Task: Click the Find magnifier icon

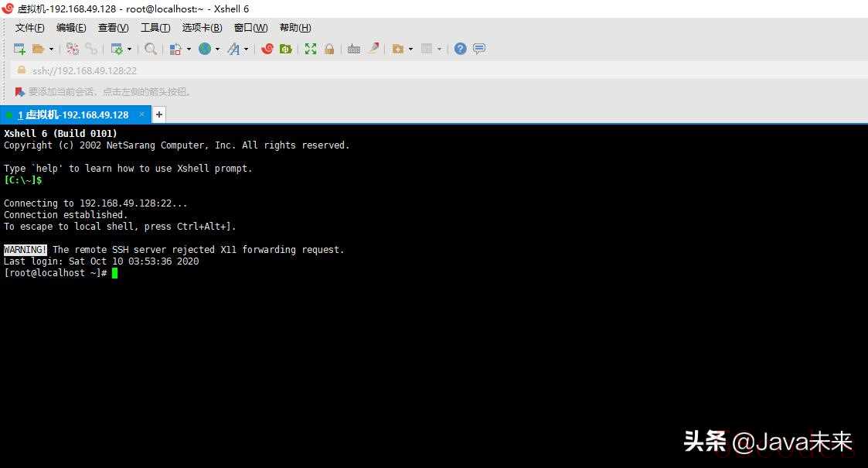Action: pos(151,49)
